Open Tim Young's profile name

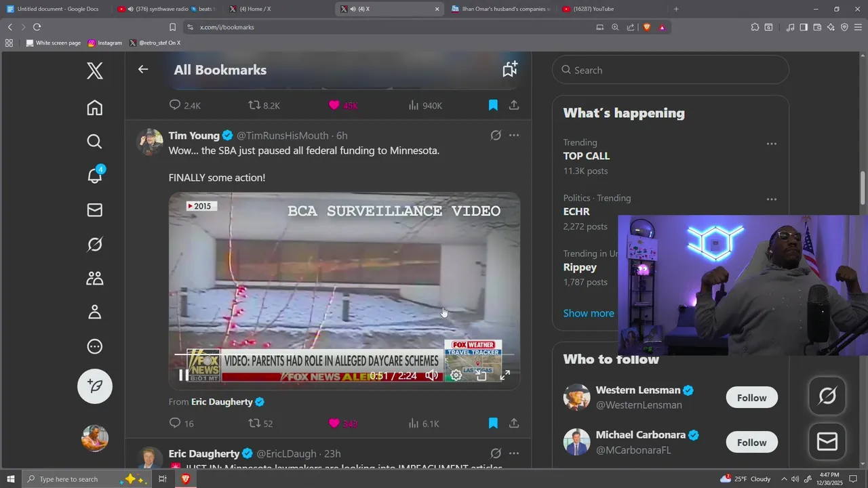click(194, 136)
